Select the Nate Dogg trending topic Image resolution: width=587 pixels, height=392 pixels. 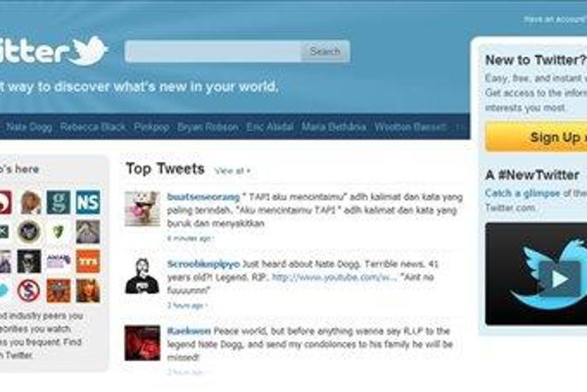tap(29, 127)
